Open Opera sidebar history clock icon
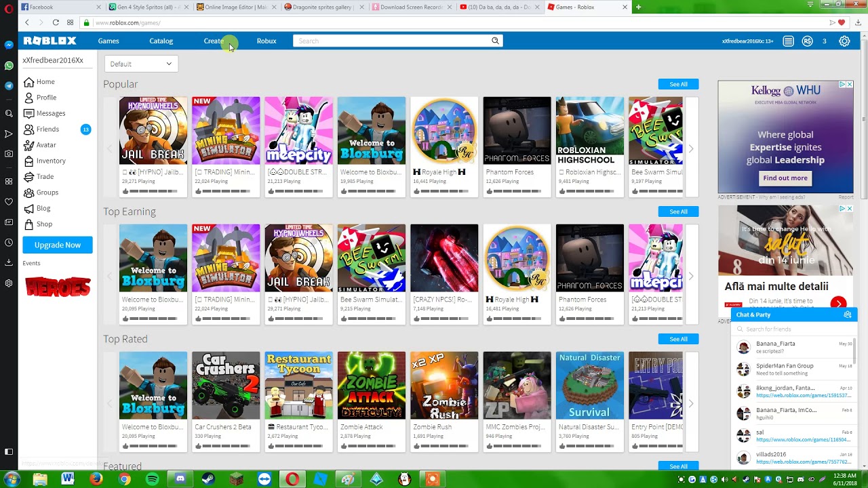Screen dimensions: 868x488 9,242
